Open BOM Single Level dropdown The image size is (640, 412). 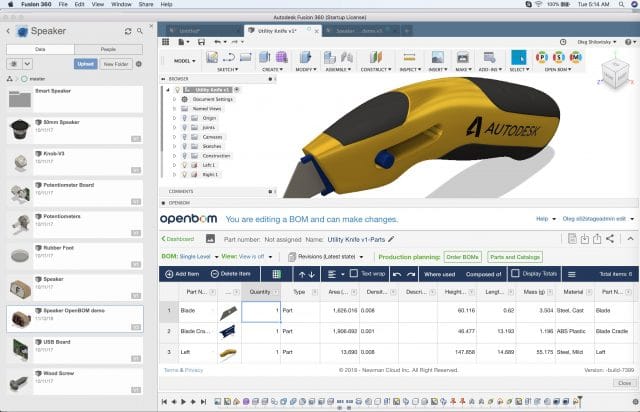(x=199, y=256)
